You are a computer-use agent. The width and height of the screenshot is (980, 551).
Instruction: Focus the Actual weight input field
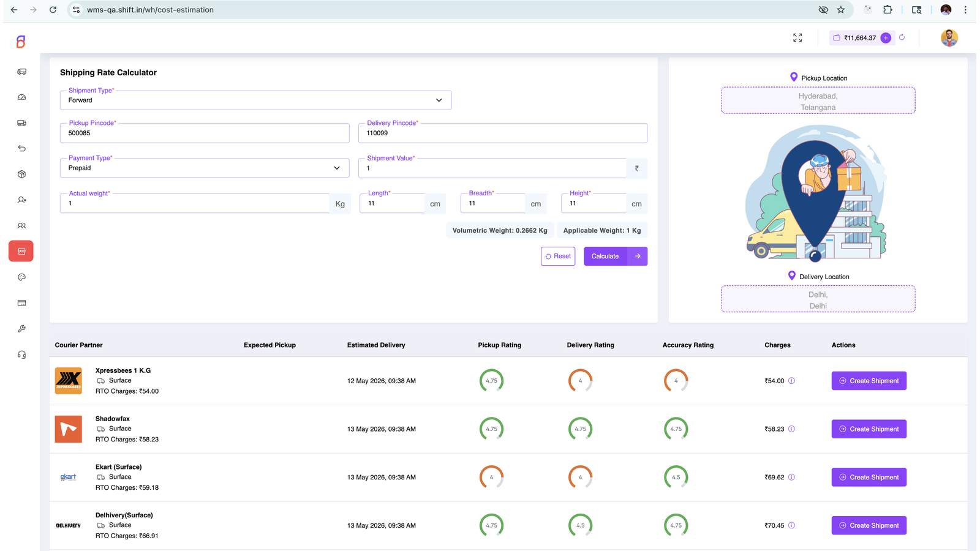(195, 203)
